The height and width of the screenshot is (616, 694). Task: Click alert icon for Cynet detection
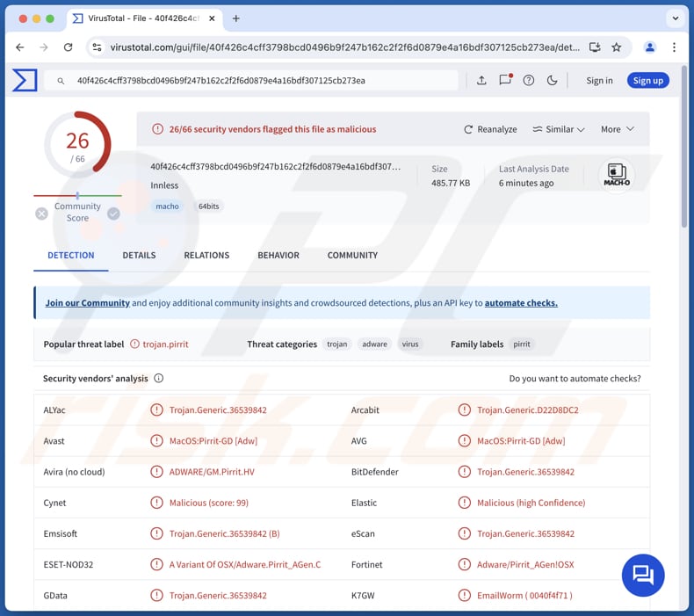coord(156,503)
